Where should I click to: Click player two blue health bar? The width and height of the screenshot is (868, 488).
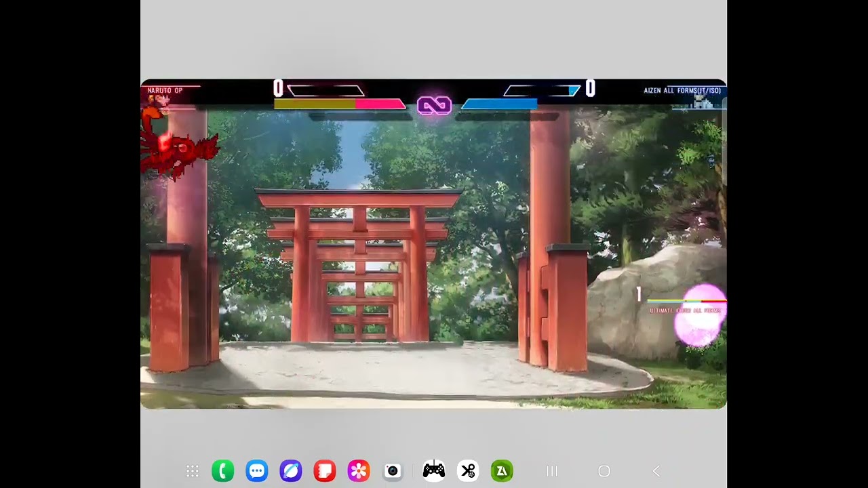[500, 104]
